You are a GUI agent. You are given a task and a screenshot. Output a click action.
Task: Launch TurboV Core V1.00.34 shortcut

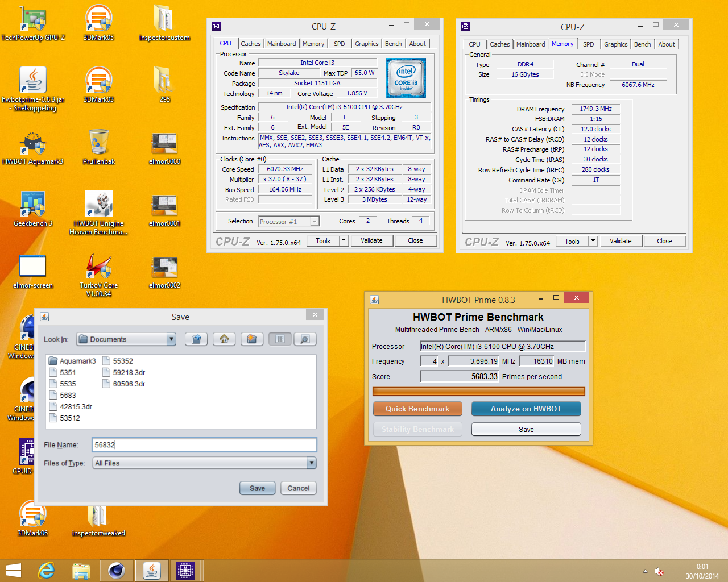(x=98, y=275)
